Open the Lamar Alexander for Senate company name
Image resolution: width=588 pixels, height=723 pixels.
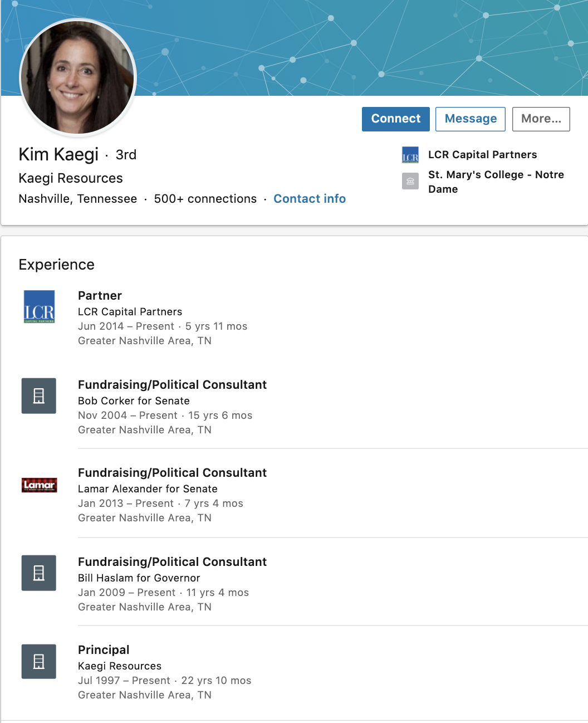pyautogui.click(x=148, y=489)
